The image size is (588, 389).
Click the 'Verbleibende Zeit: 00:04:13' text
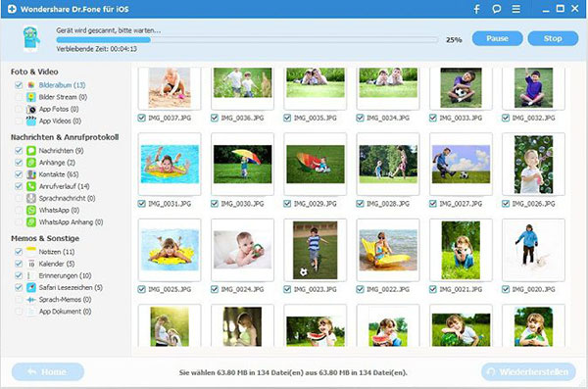[x=97, y=49]
